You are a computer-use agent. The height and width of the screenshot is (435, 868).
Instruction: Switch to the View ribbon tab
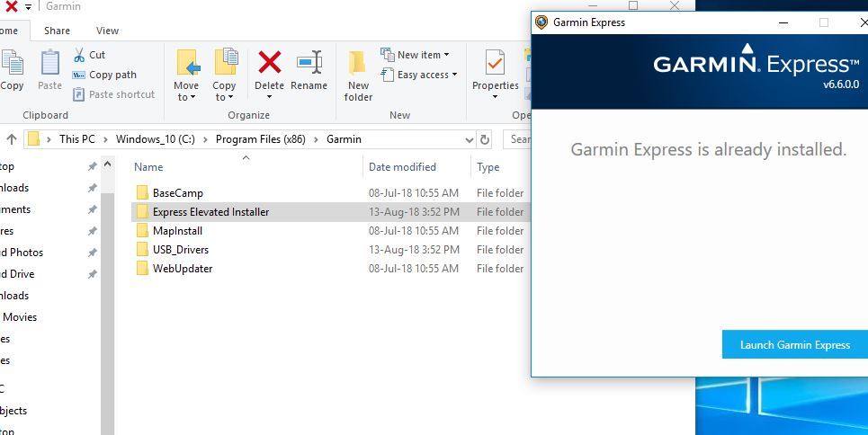click(107, 31)
